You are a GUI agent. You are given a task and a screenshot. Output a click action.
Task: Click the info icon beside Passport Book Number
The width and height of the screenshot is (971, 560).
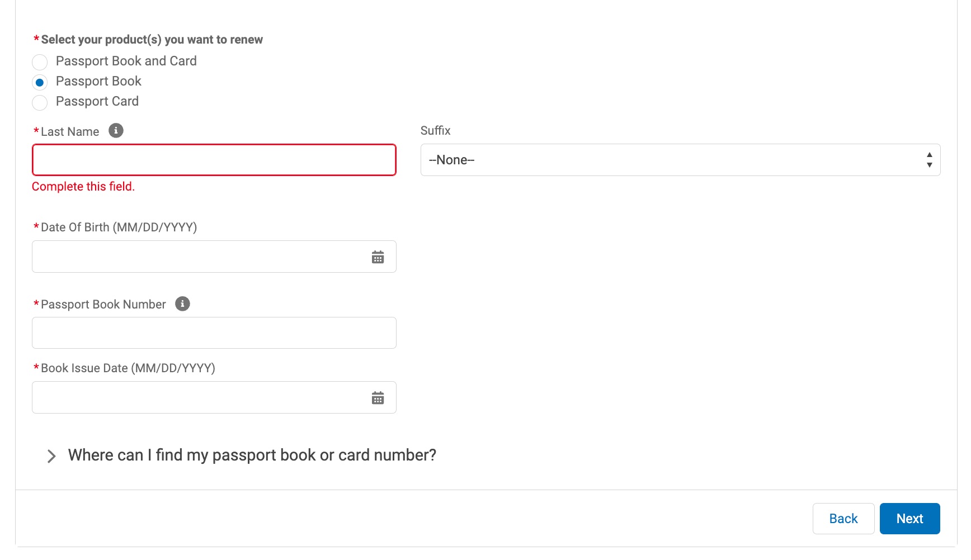(182, 303)
